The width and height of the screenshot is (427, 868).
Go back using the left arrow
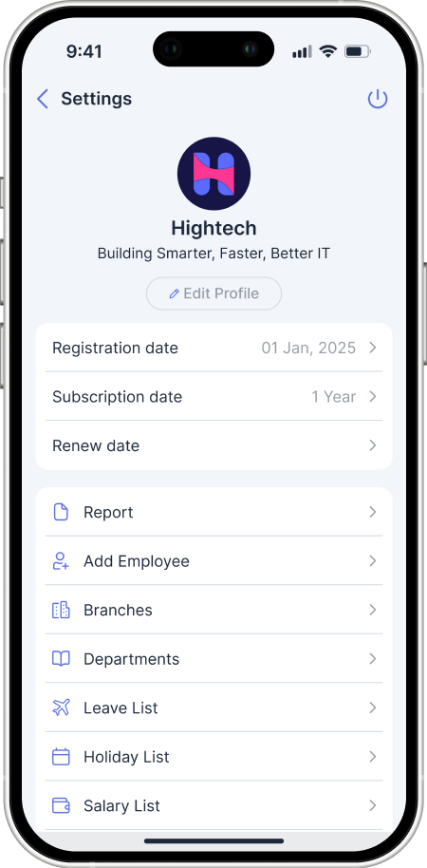[43, 99]
